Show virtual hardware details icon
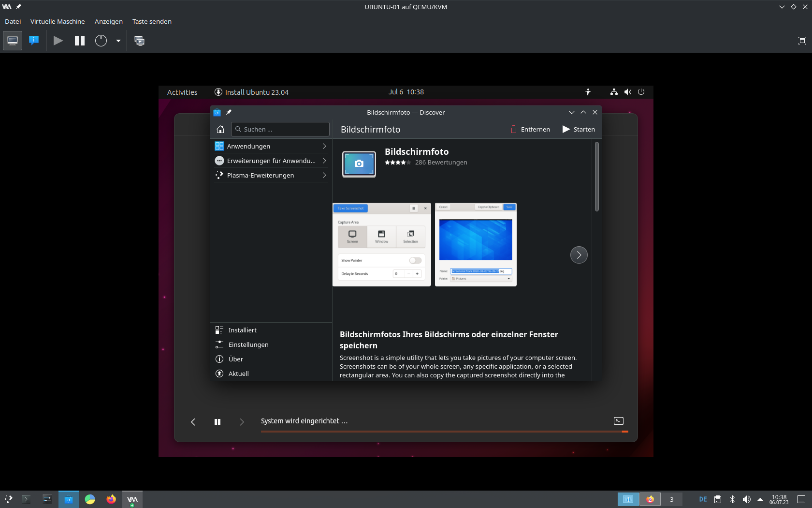The height and width of the screenshot is (508, 812). (34, 41)
